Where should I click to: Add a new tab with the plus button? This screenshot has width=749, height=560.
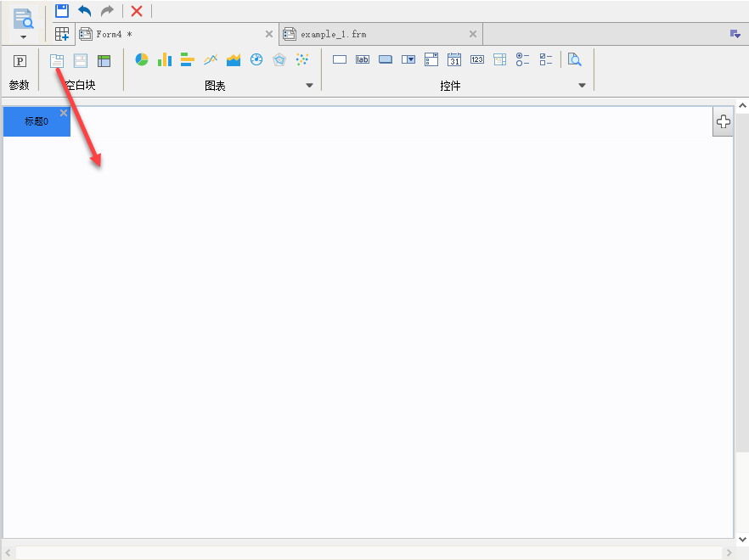724,121
